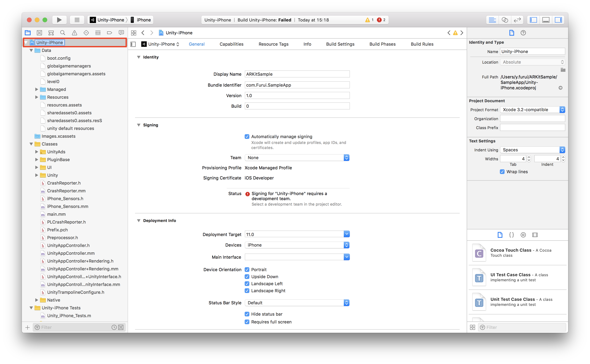Click the Stop button in toolbar
This screenshot has width=590, height=364.
click(x=77, y=20)
